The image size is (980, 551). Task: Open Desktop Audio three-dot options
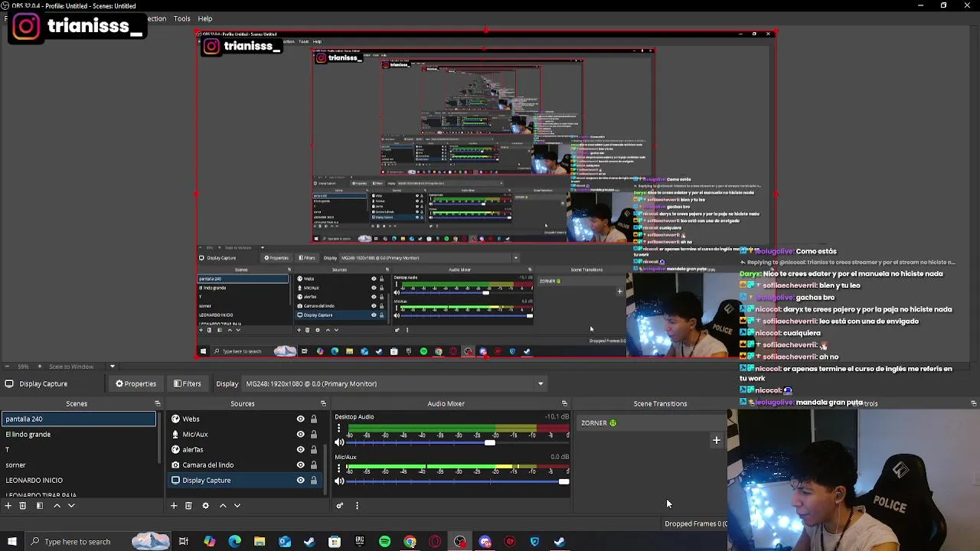pyautogui.click(x=338, y=429)
